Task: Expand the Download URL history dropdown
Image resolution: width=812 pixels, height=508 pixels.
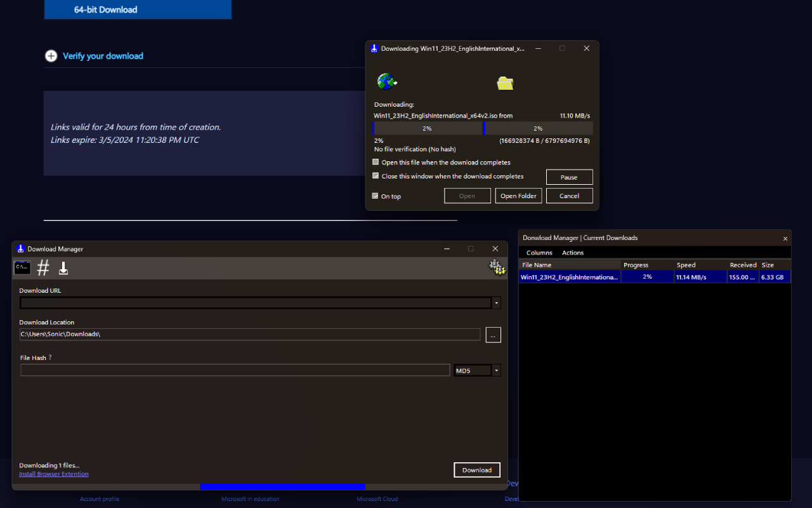Action: (x=496, y=303)
